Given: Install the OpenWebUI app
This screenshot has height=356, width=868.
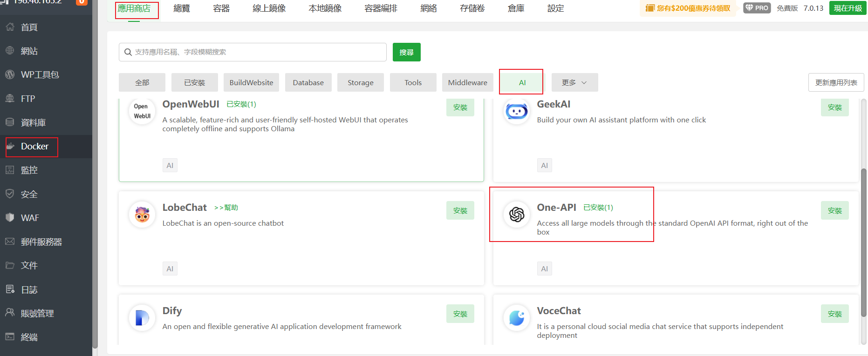Looking at the screenshot, I should point(460,107).
